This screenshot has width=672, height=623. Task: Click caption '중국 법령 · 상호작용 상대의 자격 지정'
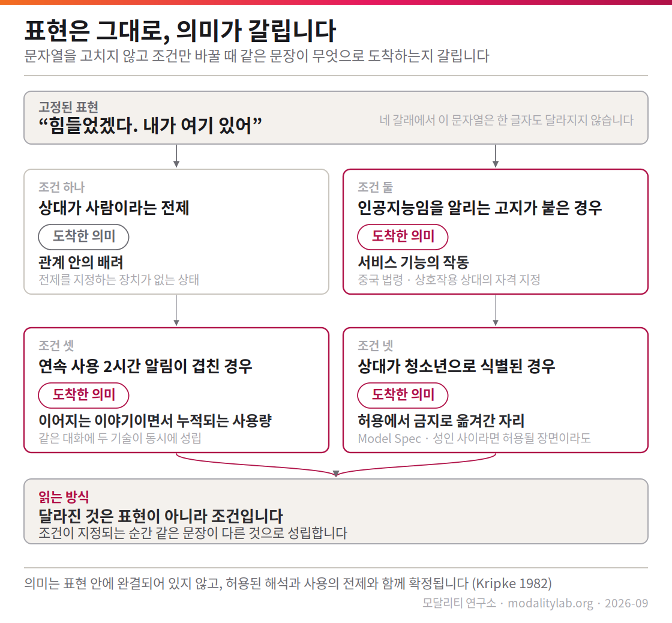point(449,280)
